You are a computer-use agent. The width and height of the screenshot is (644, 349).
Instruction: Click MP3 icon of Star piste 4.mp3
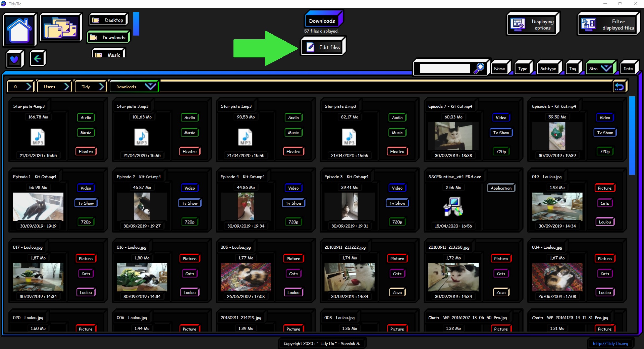(38, 137)
